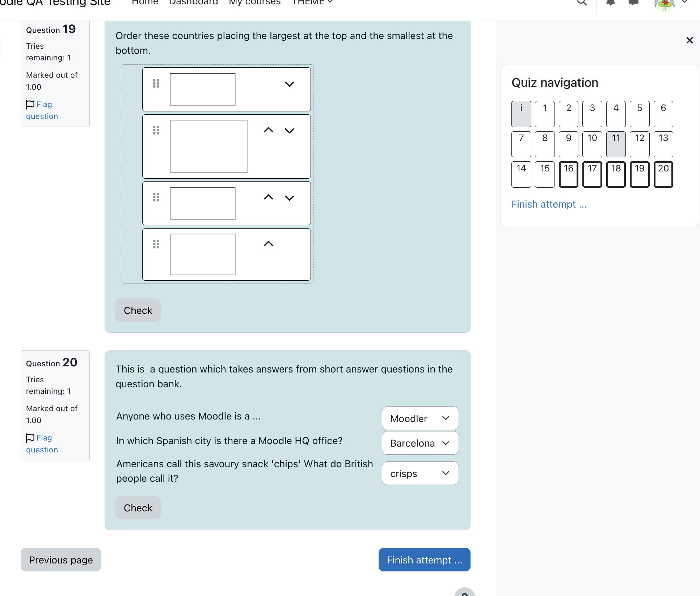Jump to question 8 in quiz navigation

(x=545, y=144)
